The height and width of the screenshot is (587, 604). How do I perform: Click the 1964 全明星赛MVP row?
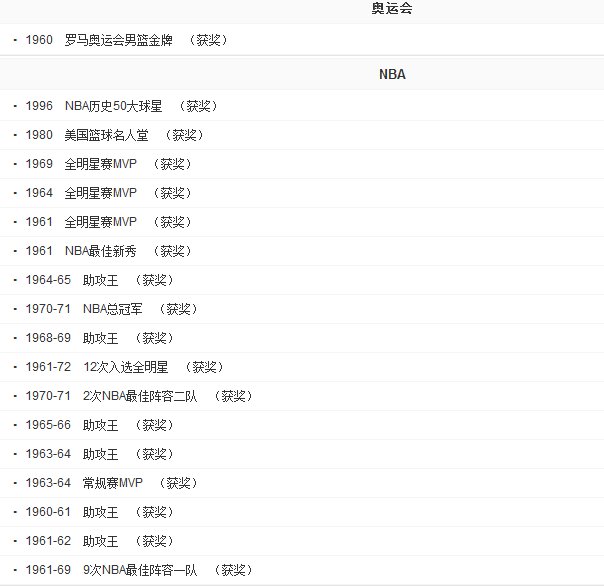click(x=302, y=193)
